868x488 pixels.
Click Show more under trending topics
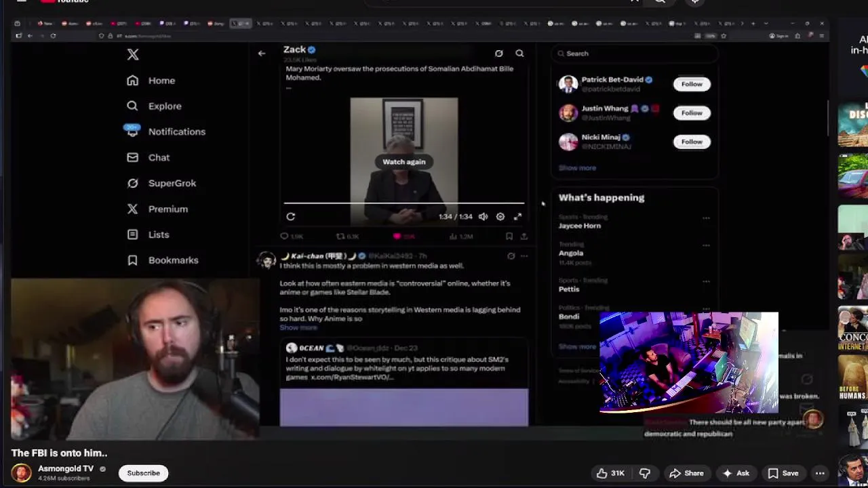577,346
